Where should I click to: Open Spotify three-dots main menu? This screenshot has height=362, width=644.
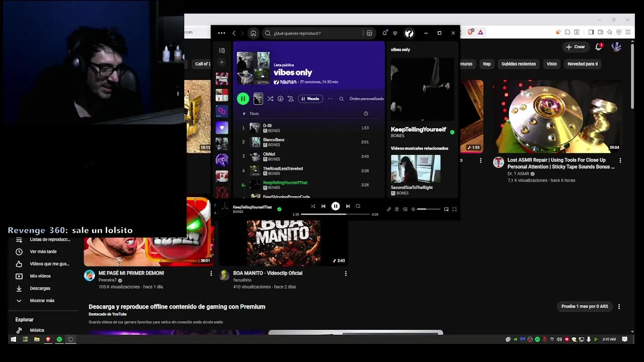coord(221,33)
